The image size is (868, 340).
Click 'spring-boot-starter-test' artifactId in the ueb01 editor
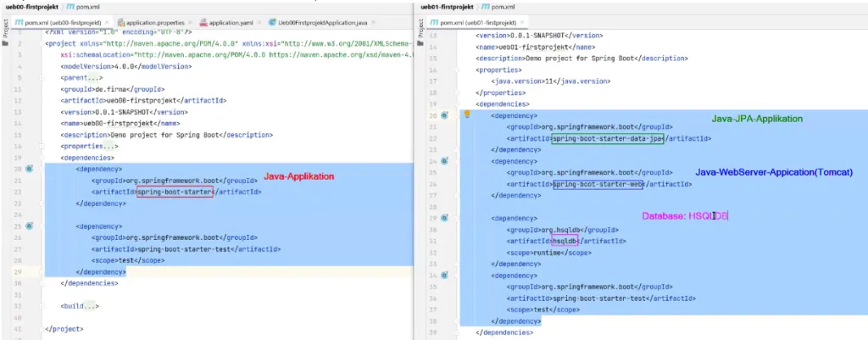[599, 298]
